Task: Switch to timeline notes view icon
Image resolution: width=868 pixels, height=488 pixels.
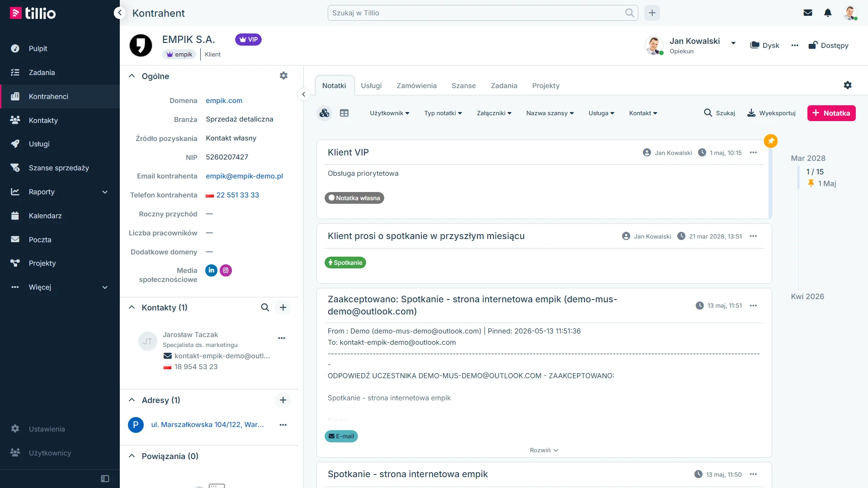Action: [325, 113]
